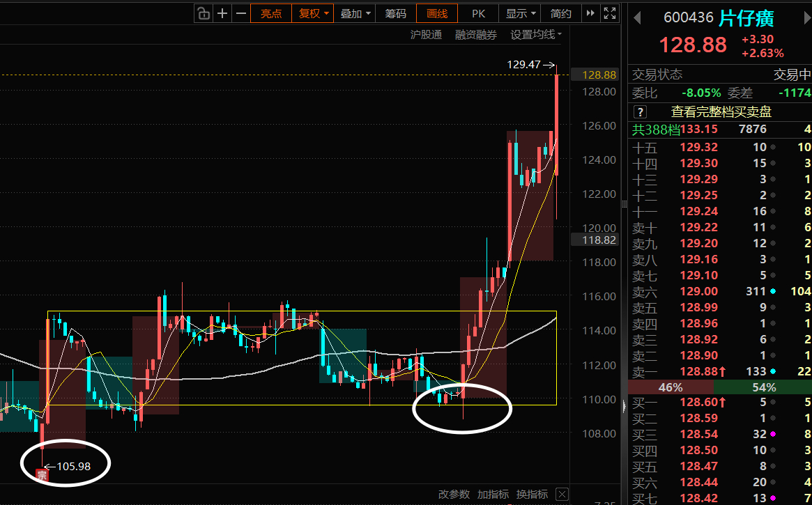Click the 105.98 low price label
Image resolution: width=812 pixels, height=505 pixels.
click(74, 467)
